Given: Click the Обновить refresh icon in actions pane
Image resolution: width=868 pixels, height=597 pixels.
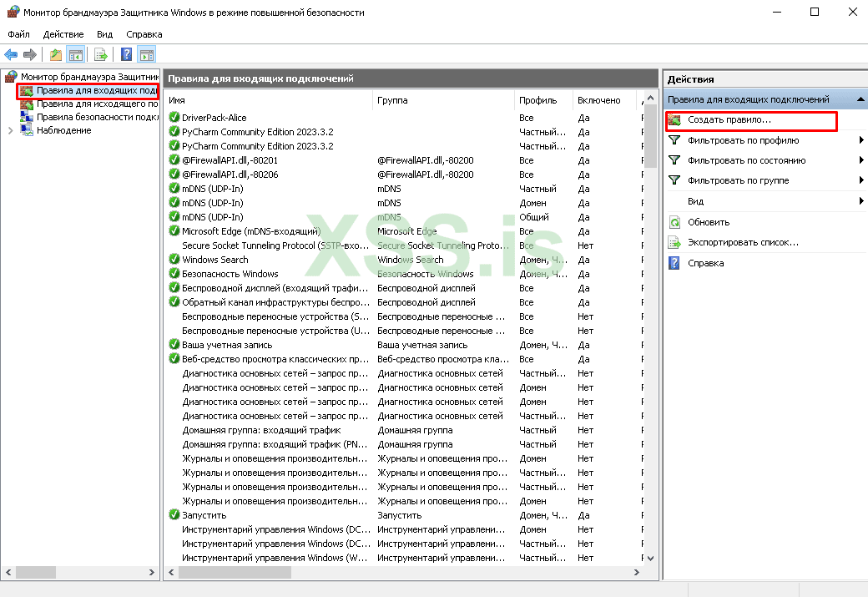Looking at the screenshot, I should (674, 222).
